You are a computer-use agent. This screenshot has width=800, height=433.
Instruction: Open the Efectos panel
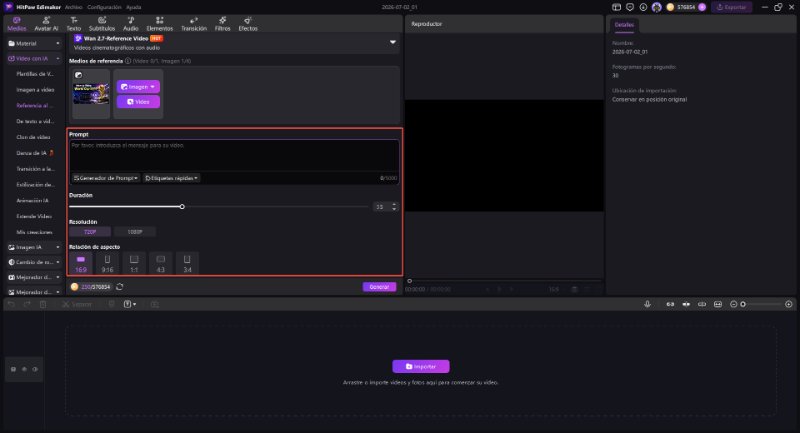(x=248, y=24)
